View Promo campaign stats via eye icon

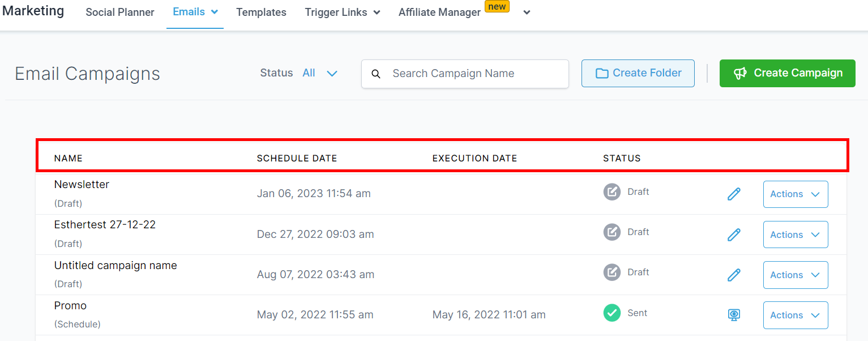tap(734, 315)
